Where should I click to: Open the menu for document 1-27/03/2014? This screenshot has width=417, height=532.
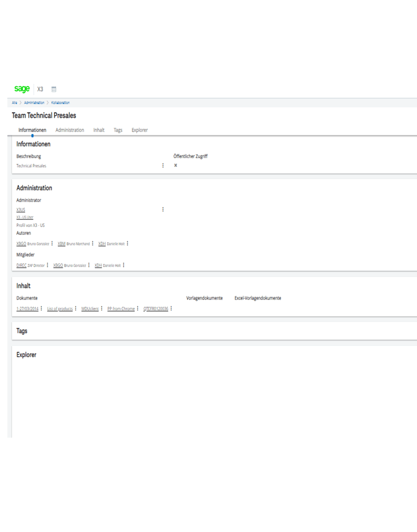point(42,309)
